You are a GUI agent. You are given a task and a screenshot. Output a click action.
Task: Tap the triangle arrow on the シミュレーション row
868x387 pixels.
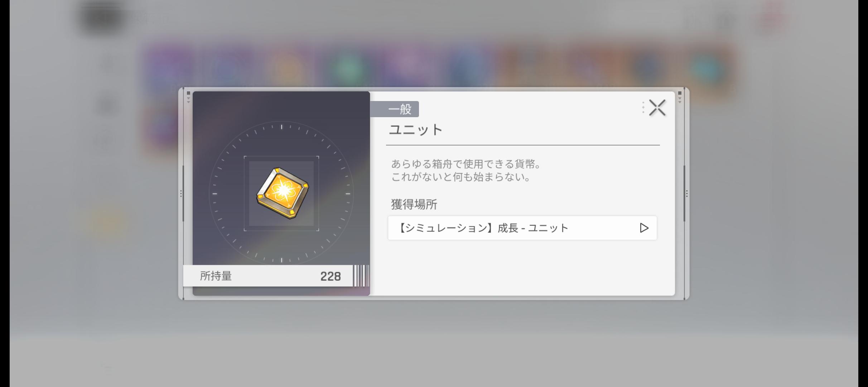click(x=644, y=228)
